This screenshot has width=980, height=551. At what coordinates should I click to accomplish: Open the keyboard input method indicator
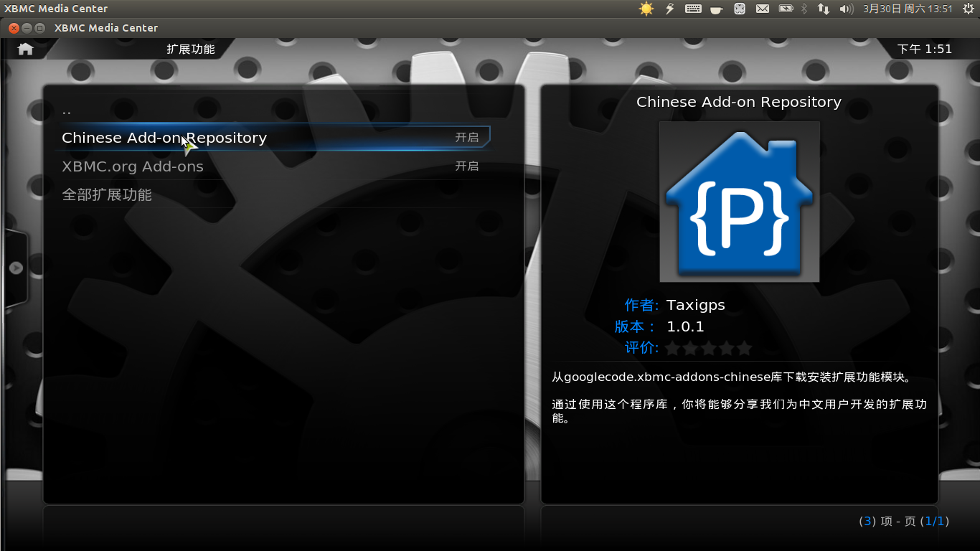[693, 9]
